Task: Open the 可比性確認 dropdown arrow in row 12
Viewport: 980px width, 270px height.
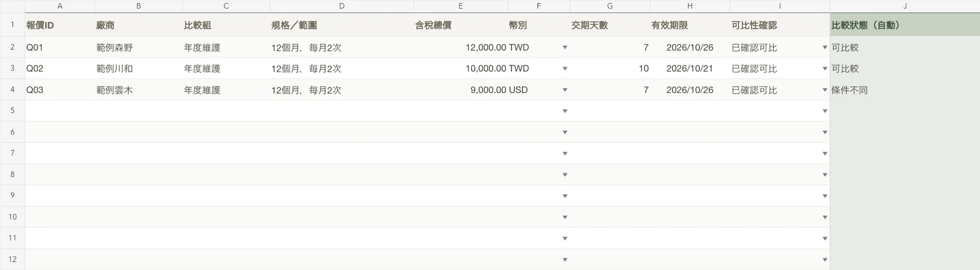Action: point(824,260)
